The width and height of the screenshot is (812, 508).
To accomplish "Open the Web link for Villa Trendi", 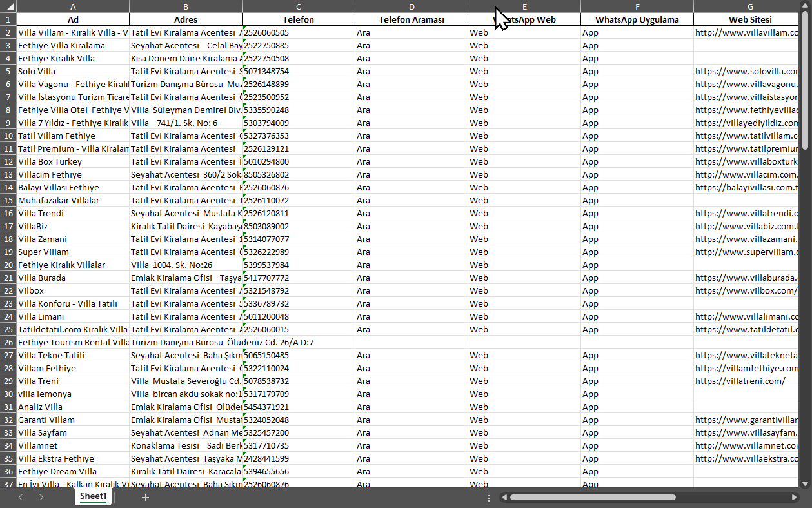I will click(479, 213).
